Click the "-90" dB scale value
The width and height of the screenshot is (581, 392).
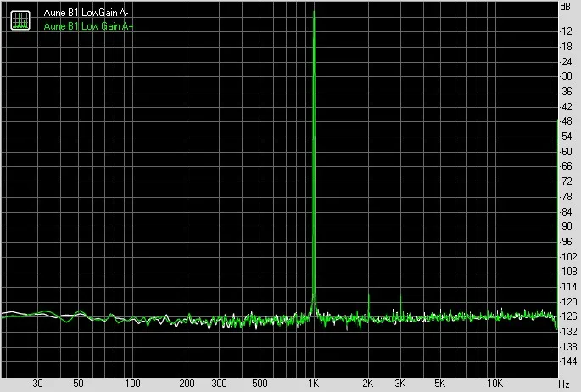coord(566,227)
